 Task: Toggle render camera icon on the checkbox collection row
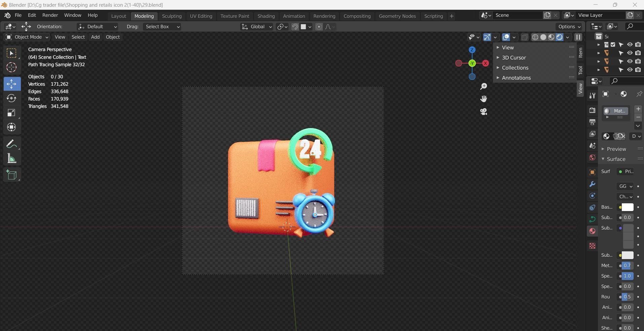tap(638, 45)
